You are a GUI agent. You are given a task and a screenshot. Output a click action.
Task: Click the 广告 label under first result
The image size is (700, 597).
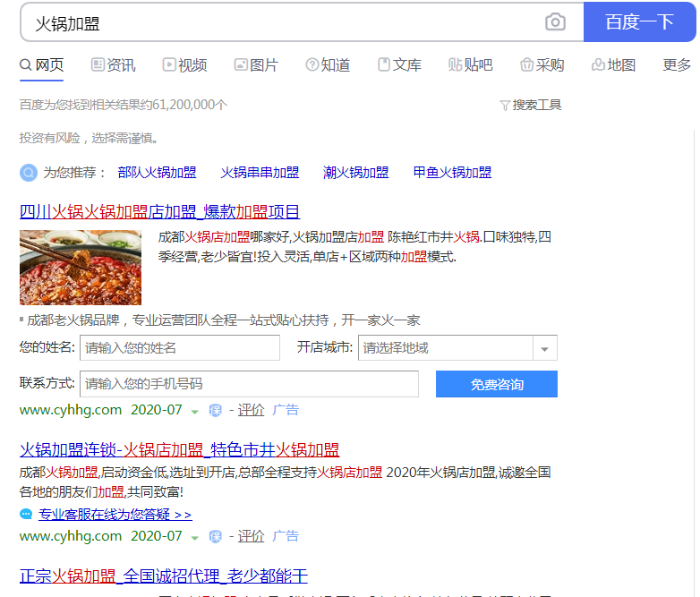click(286, 410)
